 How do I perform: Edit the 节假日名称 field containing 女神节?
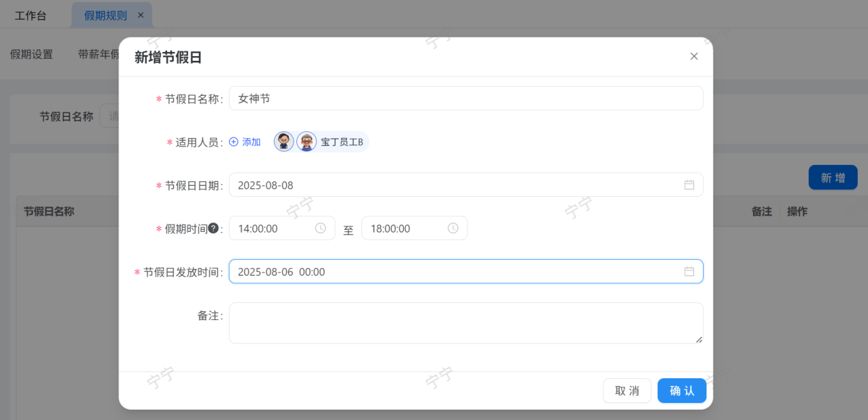pyautogui.click(x=465, y=99)
